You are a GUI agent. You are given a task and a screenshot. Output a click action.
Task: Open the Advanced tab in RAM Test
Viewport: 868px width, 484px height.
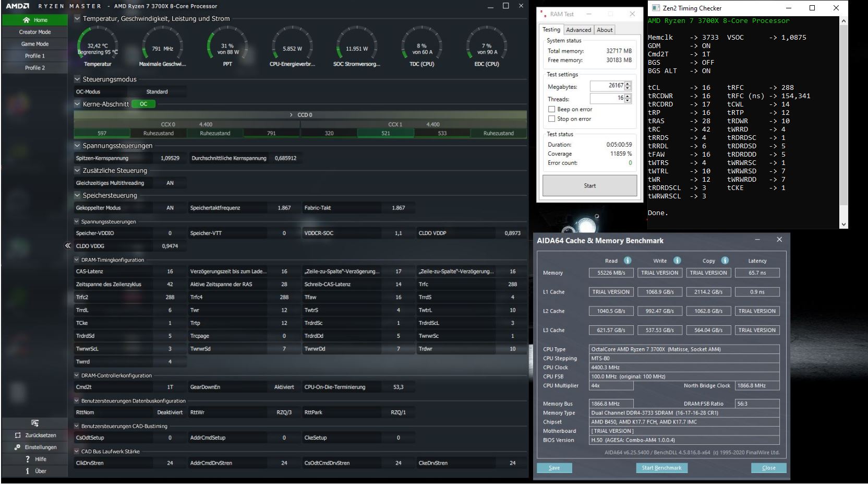click(x=578, y=30)
